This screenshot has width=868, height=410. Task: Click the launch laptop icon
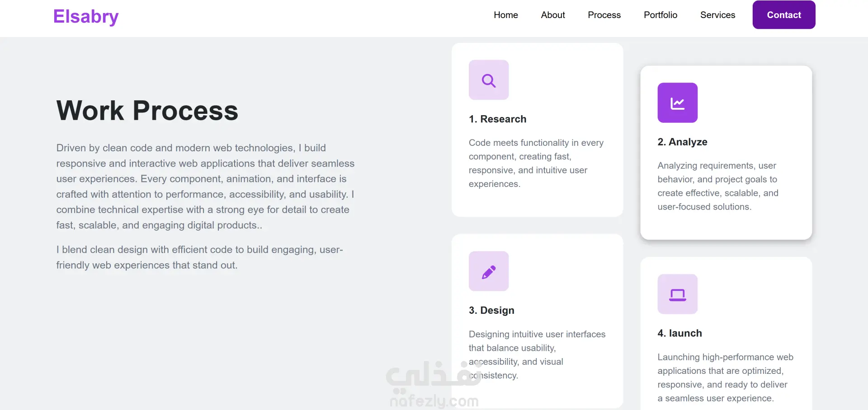(677, 294)
